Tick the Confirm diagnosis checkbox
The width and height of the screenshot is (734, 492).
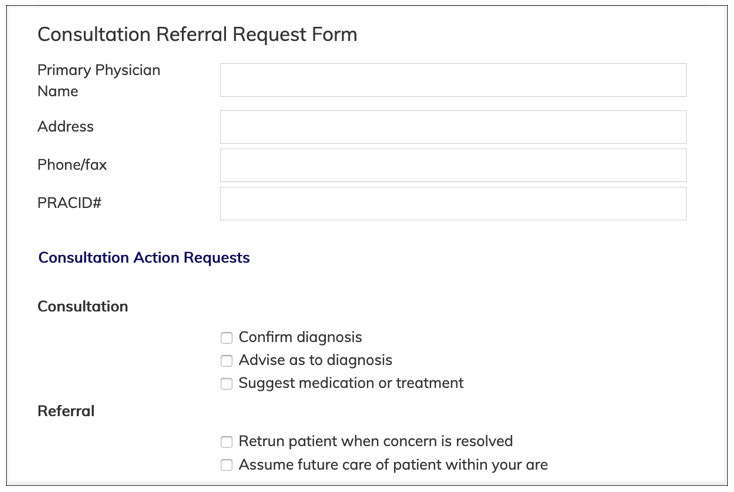coord(227,338)
